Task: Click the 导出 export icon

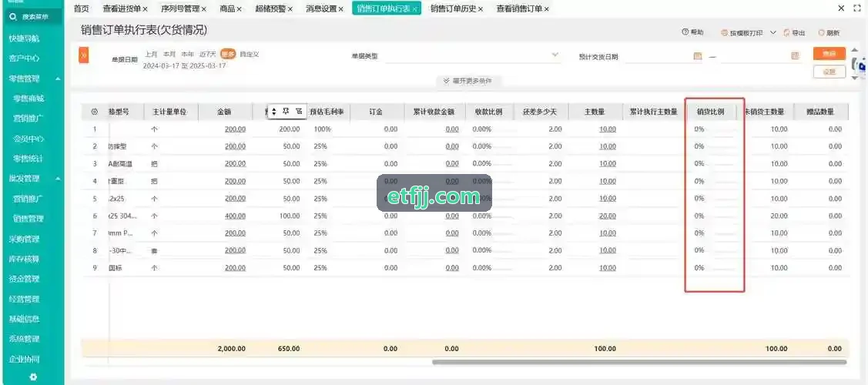Action: (786, 33)
